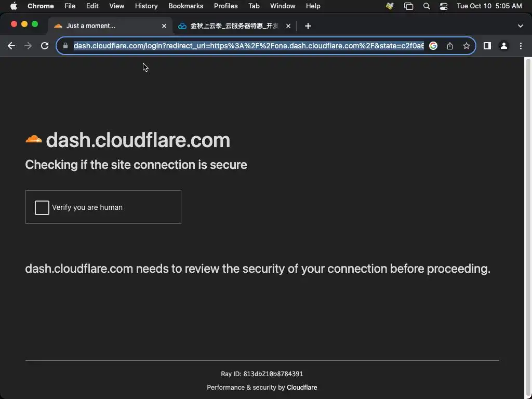Click the Cloudflare link in footer

click(302, 388)
